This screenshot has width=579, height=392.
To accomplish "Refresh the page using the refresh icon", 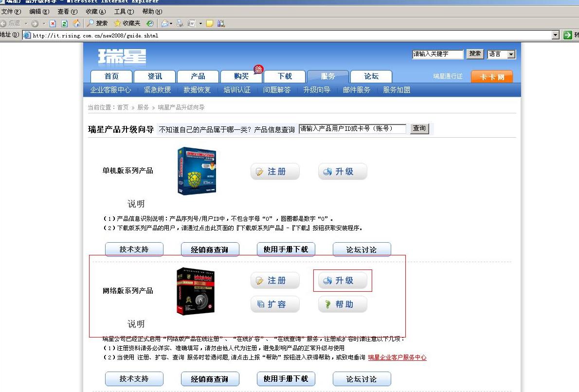I will 64,24.
